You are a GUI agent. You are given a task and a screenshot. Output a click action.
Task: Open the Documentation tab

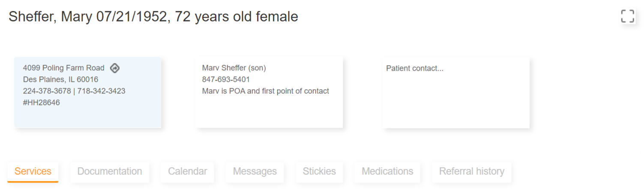click(110, 172)
